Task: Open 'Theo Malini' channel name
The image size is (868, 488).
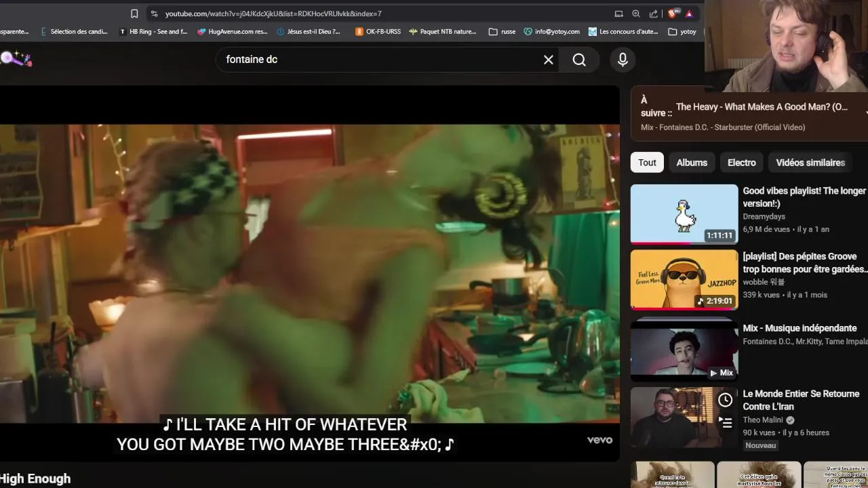Action: [x=763, y=420]
